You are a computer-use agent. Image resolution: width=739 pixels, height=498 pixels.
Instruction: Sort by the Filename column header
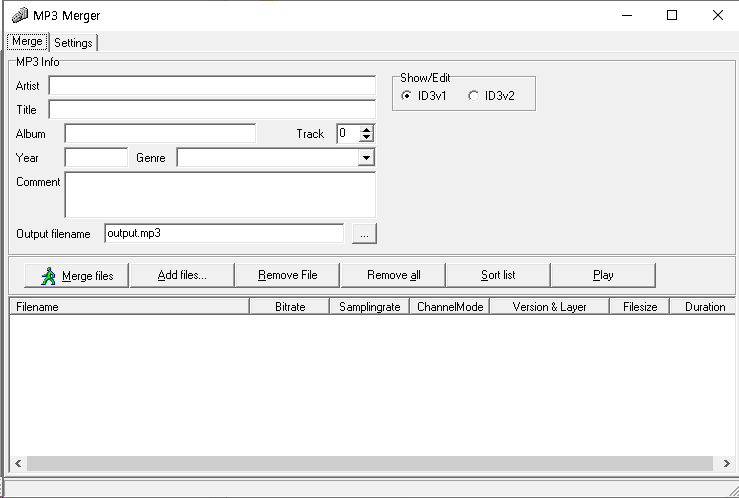(x=130, y=307)
